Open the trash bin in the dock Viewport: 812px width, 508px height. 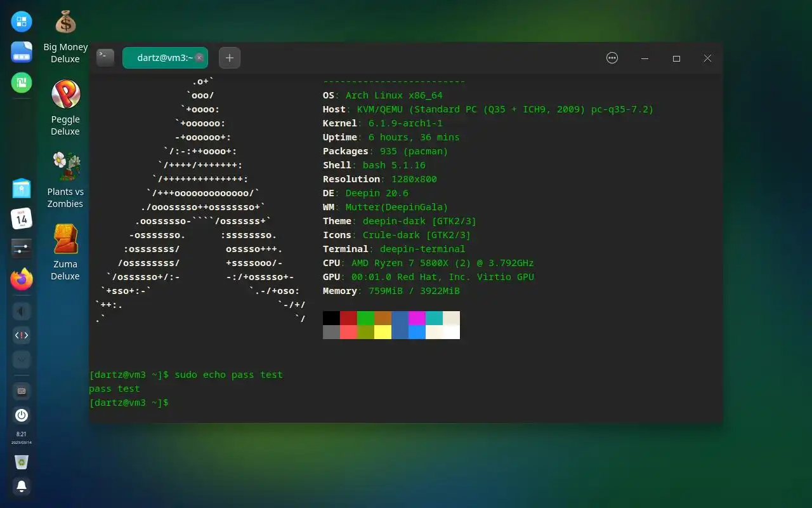22,462
